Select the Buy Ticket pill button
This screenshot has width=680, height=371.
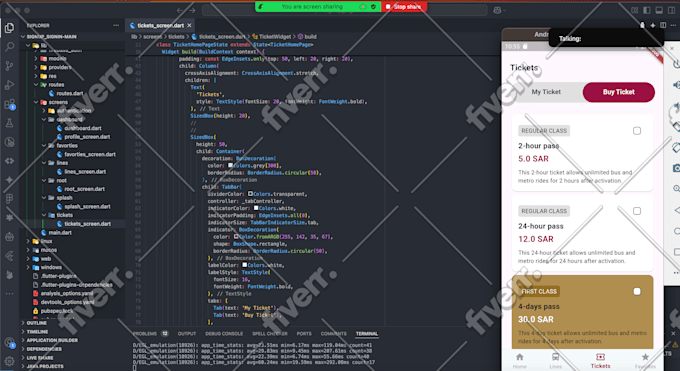[x=618, y=92]
